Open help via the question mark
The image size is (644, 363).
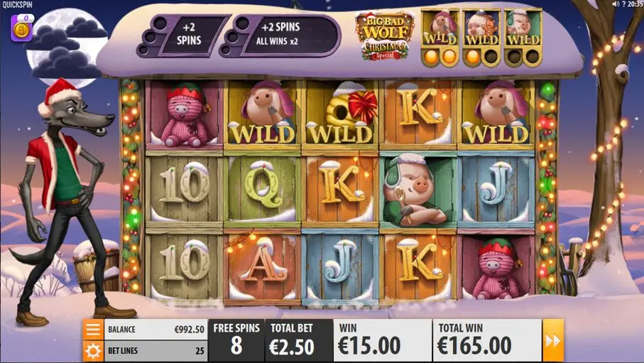623,4
